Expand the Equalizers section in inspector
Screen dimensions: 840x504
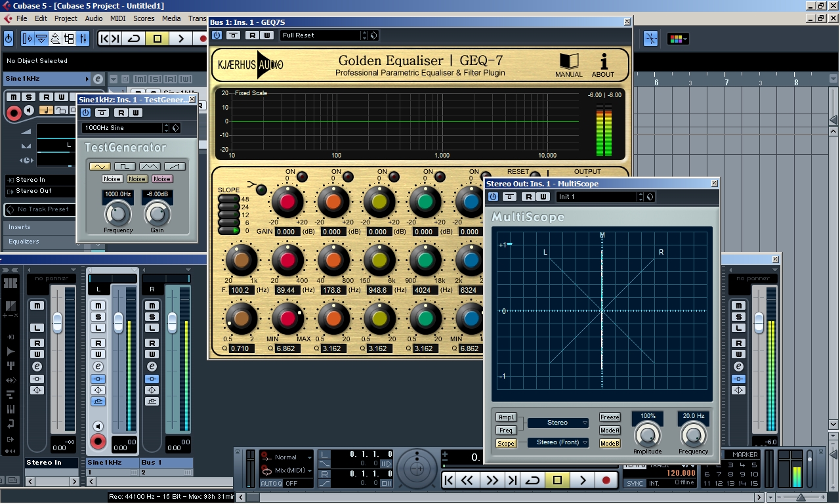[39, 241]
